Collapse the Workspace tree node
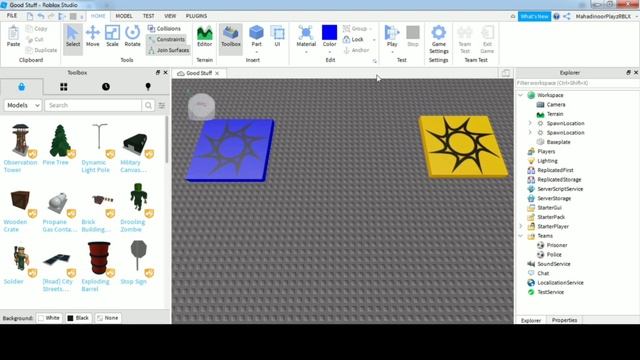This screenshot has width=640, height=360. [520, 95]
